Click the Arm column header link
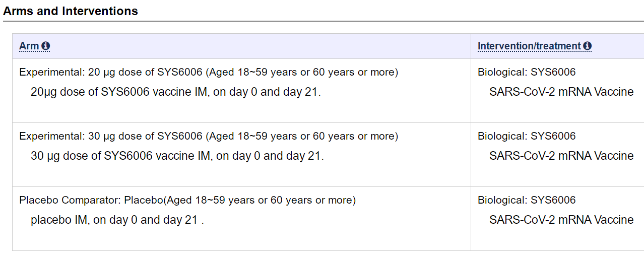 coord(29,46)
